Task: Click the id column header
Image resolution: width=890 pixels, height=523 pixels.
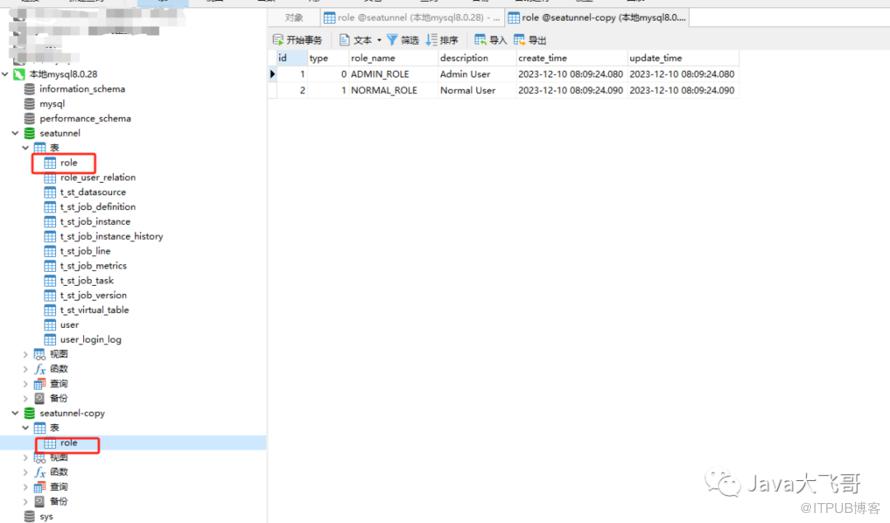Action: [292, 58]
